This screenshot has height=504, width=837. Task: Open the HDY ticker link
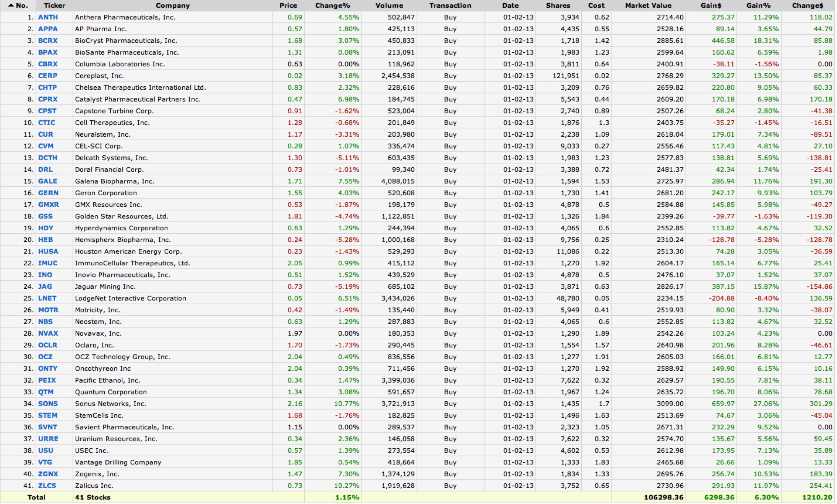click(45, 228)
